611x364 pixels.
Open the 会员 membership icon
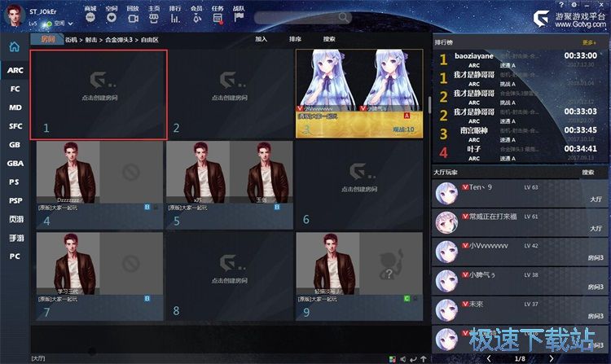(197, 18)
